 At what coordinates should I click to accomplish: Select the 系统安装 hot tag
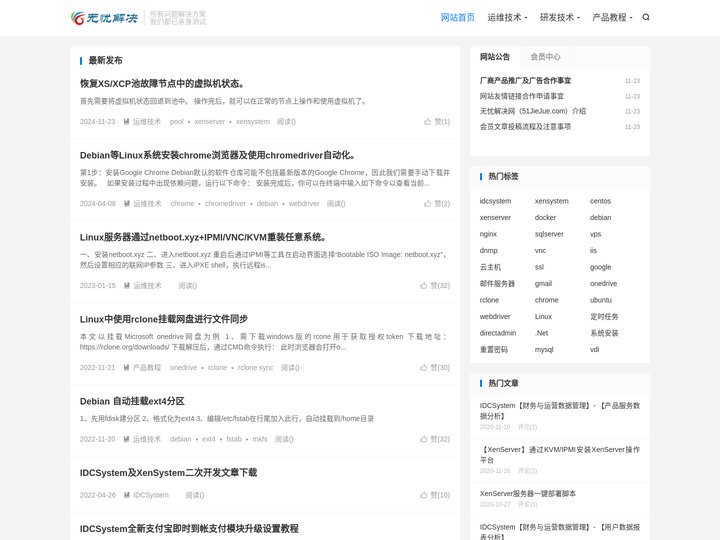[x=604, y=333]
